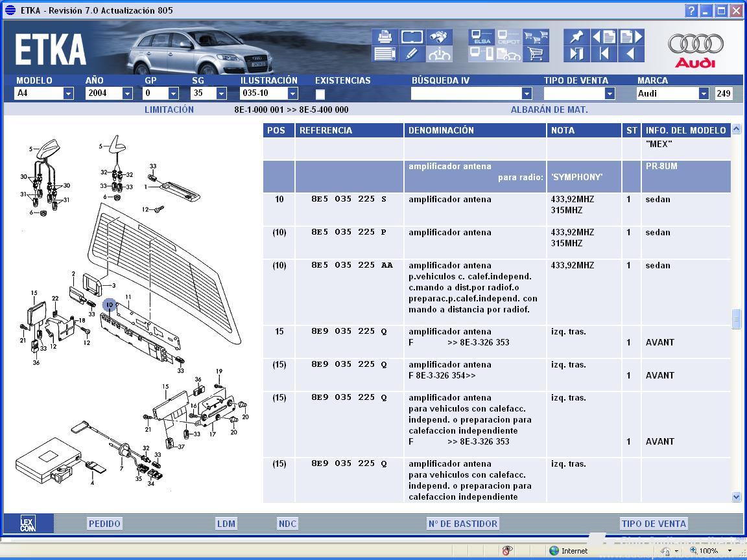747x560 pixels.
Task: Click the NOTA column header
Action: tap(584, 130)
